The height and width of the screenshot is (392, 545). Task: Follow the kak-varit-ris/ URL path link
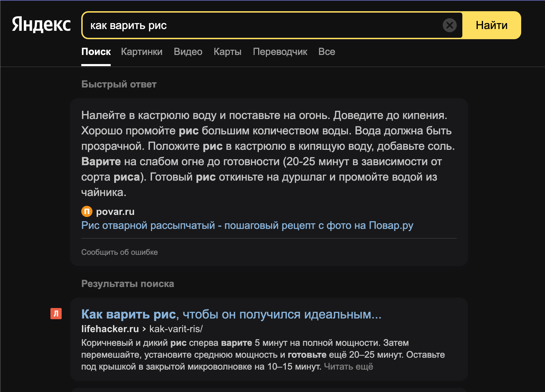click(176, 329)
